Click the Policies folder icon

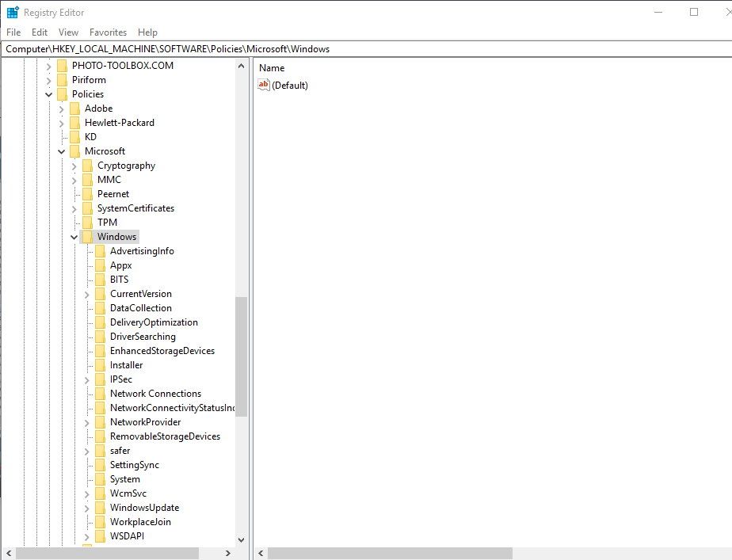62,94
